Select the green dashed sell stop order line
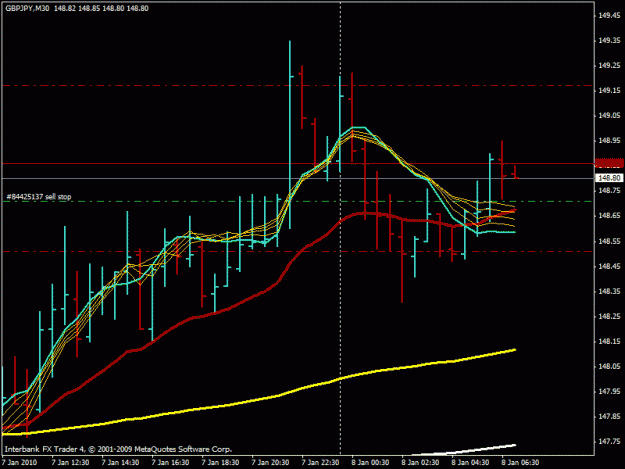625x469 pixels. pos(298,202)
